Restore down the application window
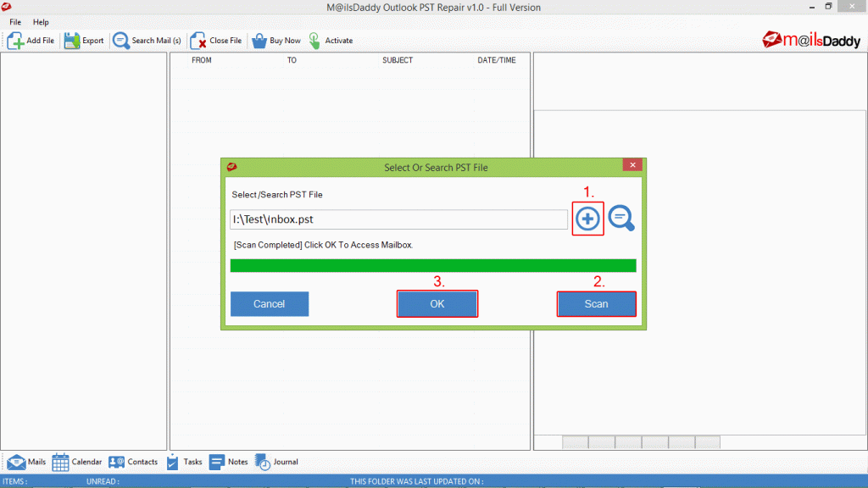Image resolution: width=868 pixels, height=488 pixels. coord(829,7)
